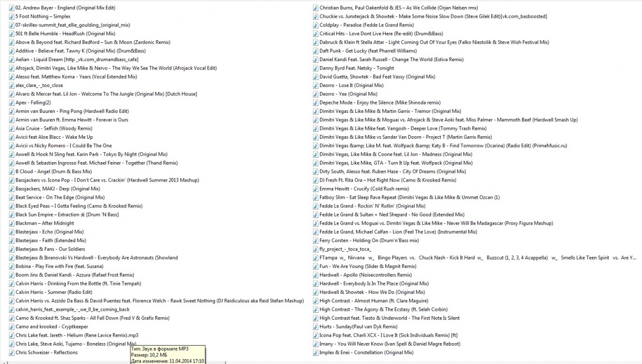
Task: Select Chris Schweizer - Reflections
Action: point(47,353)
